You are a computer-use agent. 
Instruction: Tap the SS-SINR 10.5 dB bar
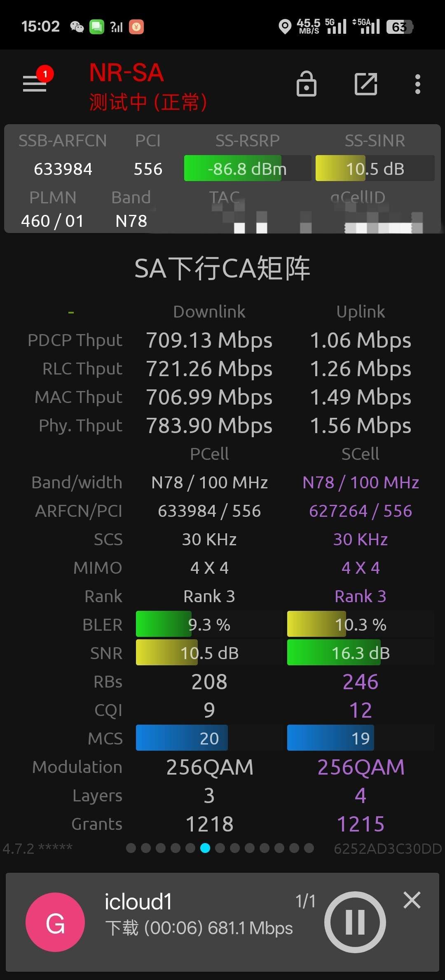[x=375, y=168]
